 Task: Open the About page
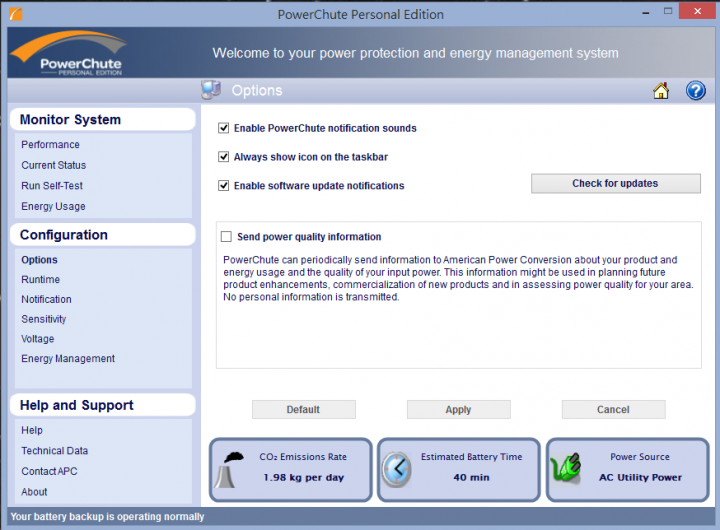pyautogui.click(x=34, y=492)
